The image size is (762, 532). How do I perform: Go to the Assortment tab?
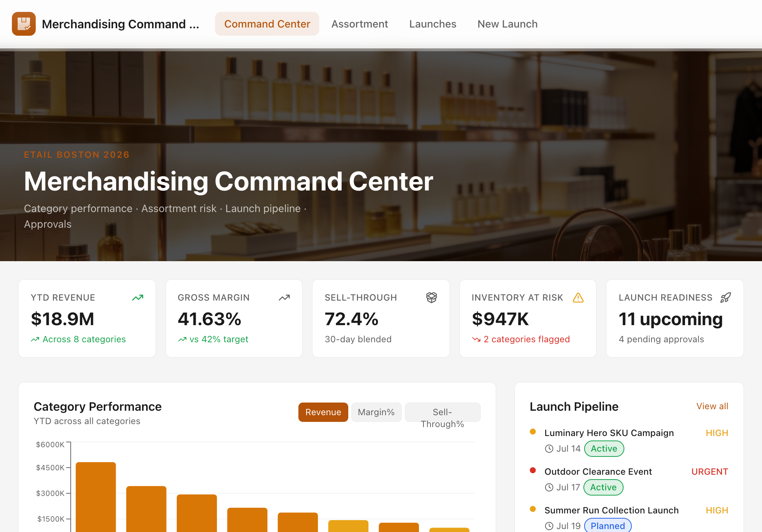(x=359, y=24)
